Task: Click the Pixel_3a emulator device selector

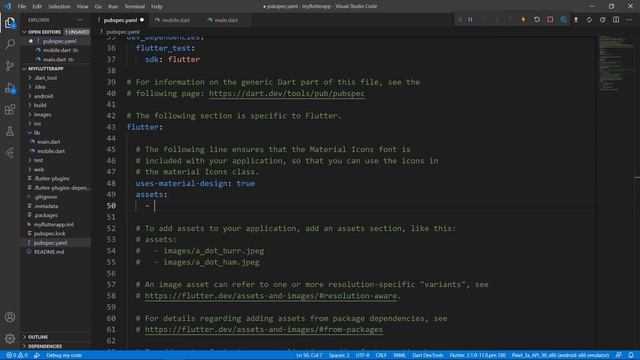Action: (560, 355)
